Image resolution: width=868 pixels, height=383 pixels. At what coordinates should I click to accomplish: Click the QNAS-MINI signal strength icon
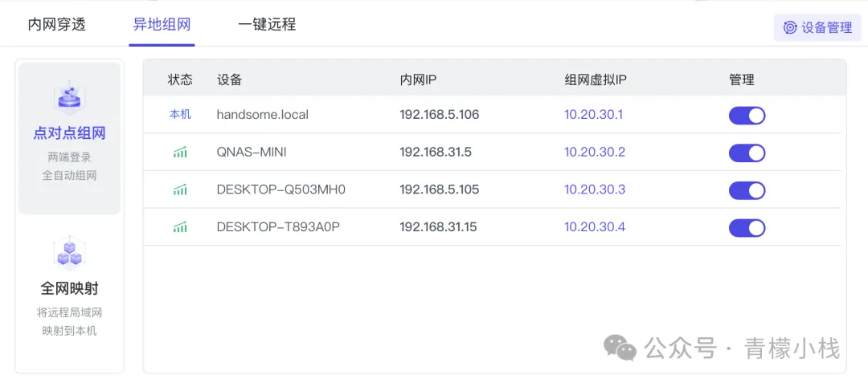pyautogui.click(x=180, y=153)
